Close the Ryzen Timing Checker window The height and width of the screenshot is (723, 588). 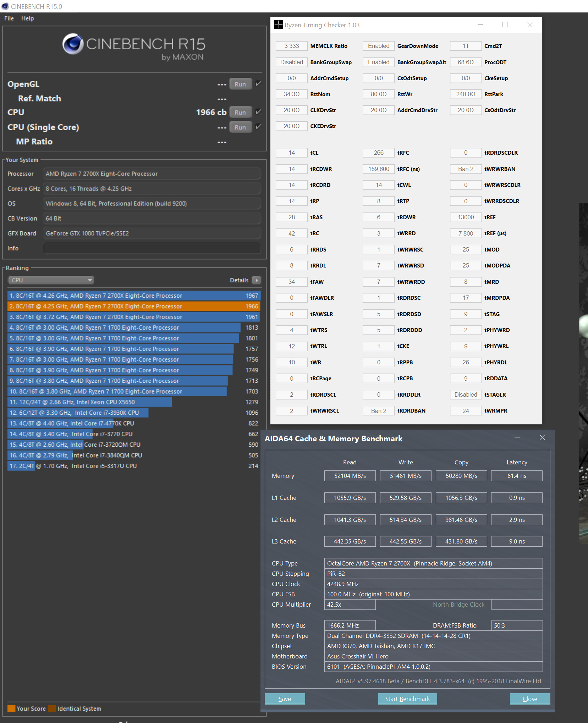coord(530,25)
